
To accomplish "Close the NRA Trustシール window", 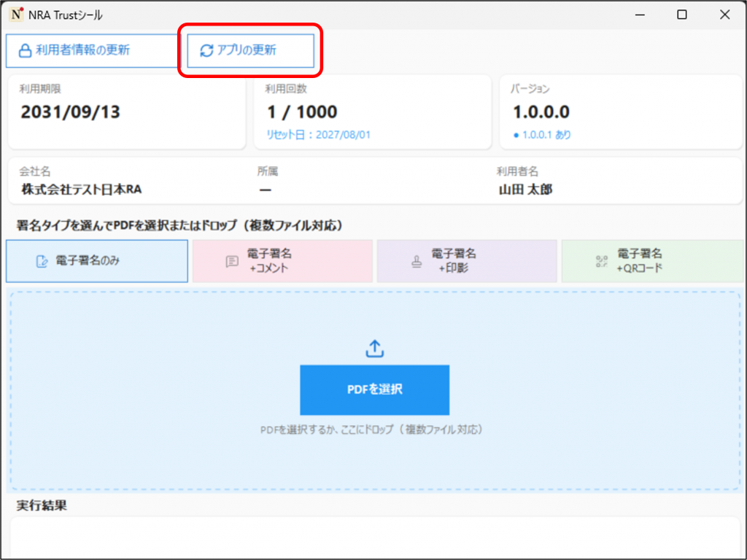I will [724, 15].
